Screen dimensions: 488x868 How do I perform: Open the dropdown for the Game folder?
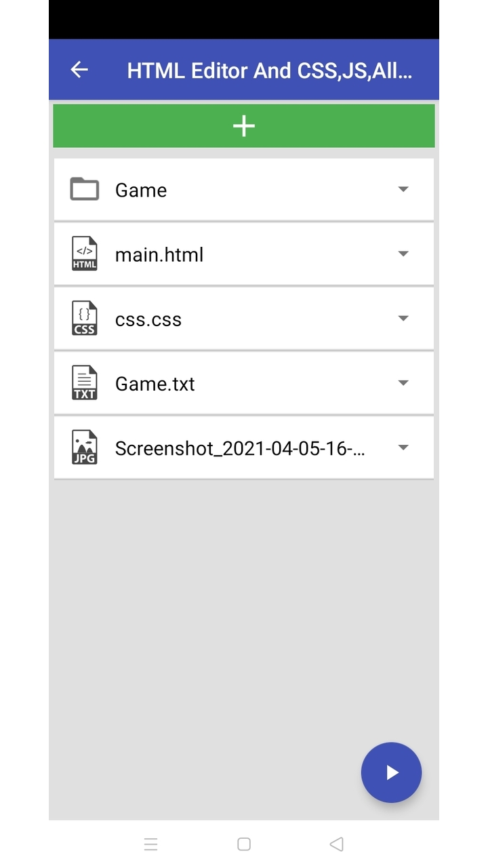tap(403, 189)
